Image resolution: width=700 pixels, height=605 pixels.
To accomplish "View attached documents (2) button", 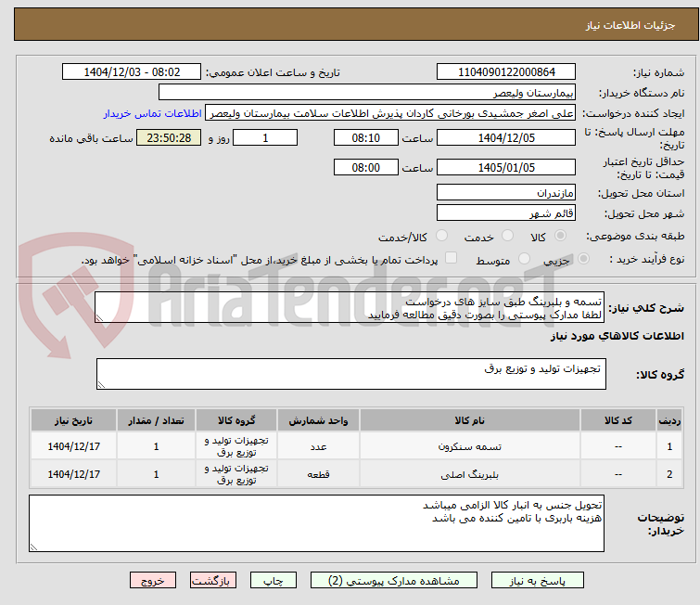I will [394, 581].
